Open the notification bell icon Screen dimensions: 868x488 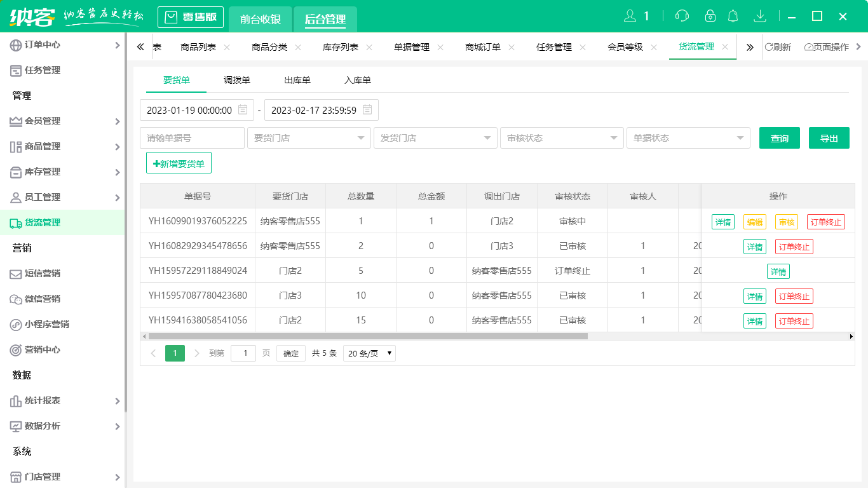(733, 15)
